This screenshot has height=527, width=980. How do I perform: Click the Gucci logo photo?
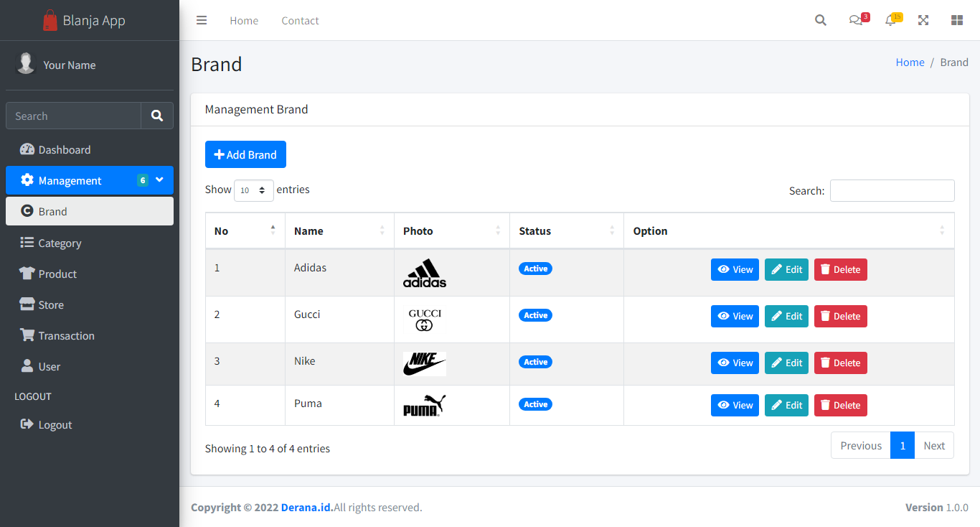425,320
